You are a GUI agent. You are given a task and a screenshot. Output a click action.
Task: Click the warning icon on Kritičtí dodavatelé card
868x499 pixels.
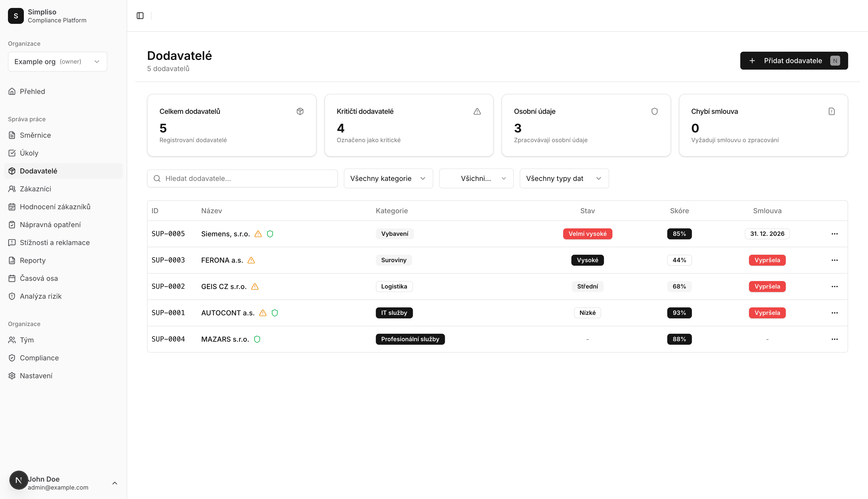[477, 111]
